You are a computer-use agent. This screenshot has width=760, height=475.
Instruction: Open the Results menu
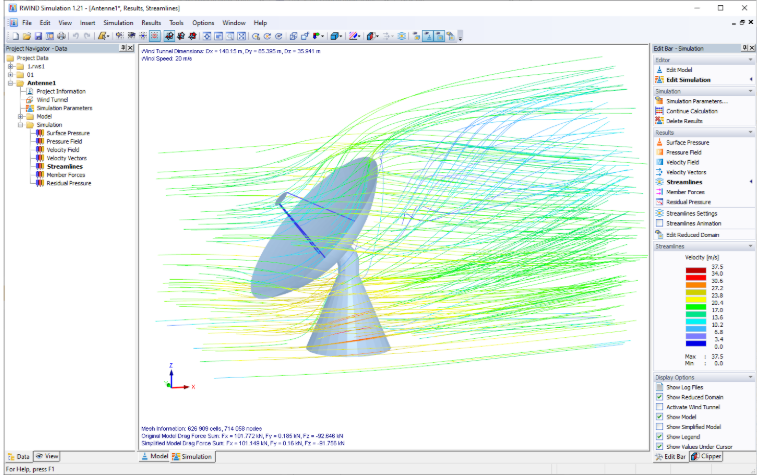point(151,23)
